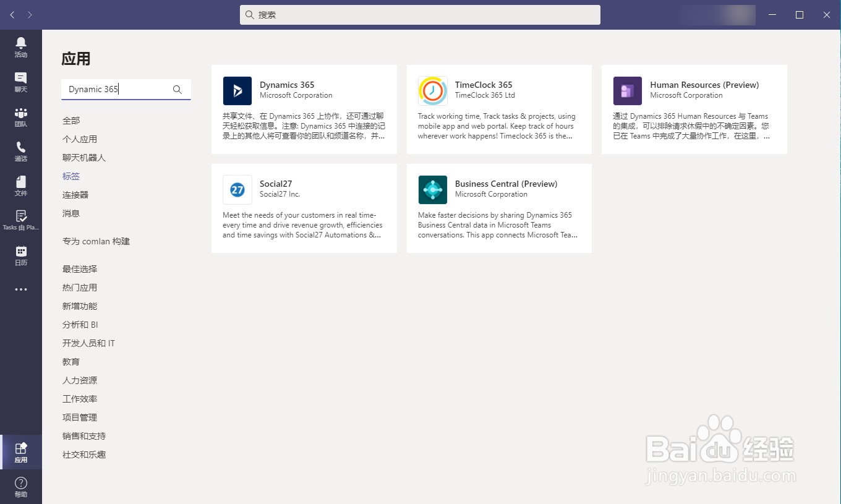
Task: Select the 个人应用 category
Action: 80,139
